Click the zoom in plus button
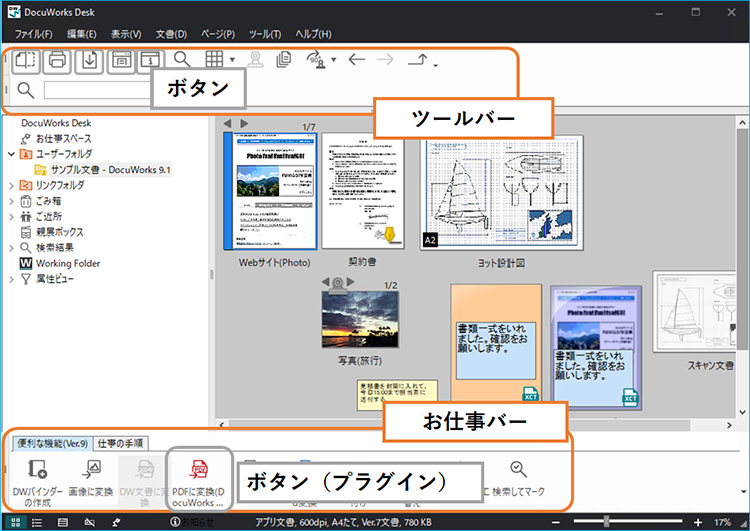This screenshot has width=750, height=531. click(x=698, y=522)
